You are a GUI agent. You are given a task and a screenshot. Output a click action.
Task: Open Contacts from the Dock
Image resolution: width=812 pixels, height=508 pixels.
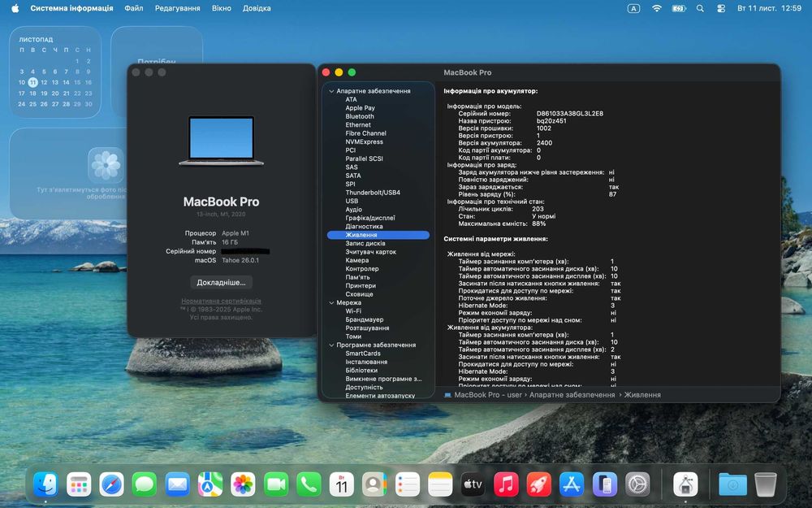[374, 484]
